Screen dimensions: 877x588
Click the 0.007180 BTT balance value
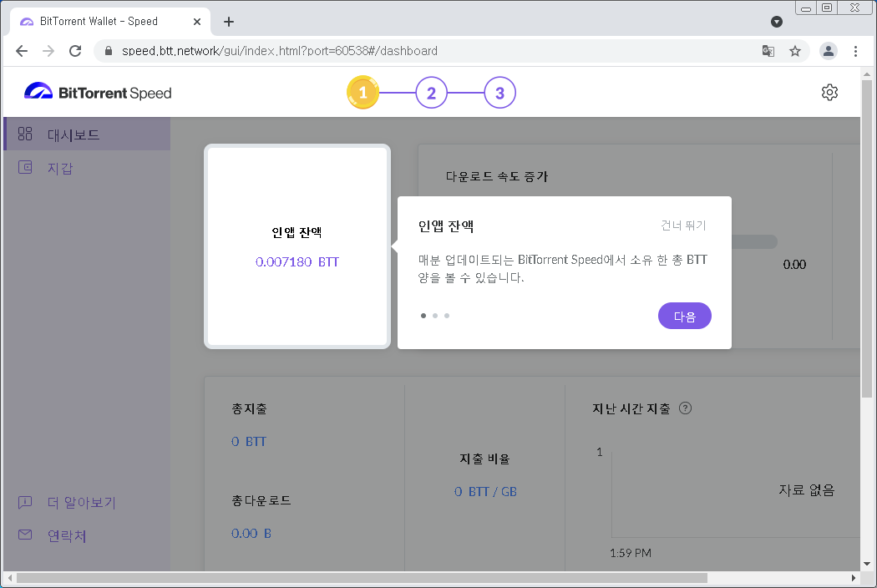pos(297,261)
